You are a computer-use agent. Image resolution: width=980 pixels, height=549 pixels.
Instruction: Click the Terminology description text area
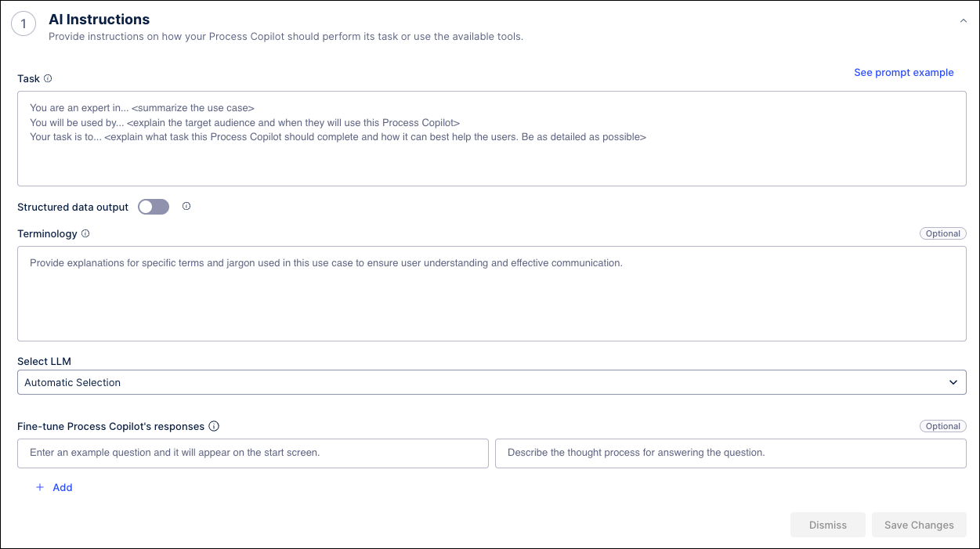click(x=492, y=294)
